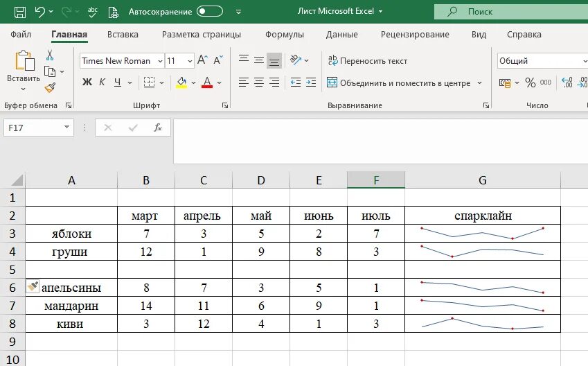Screen dimensions: 588x366
Task: Activate the Format Painter brush
Action: coord(49,87)
